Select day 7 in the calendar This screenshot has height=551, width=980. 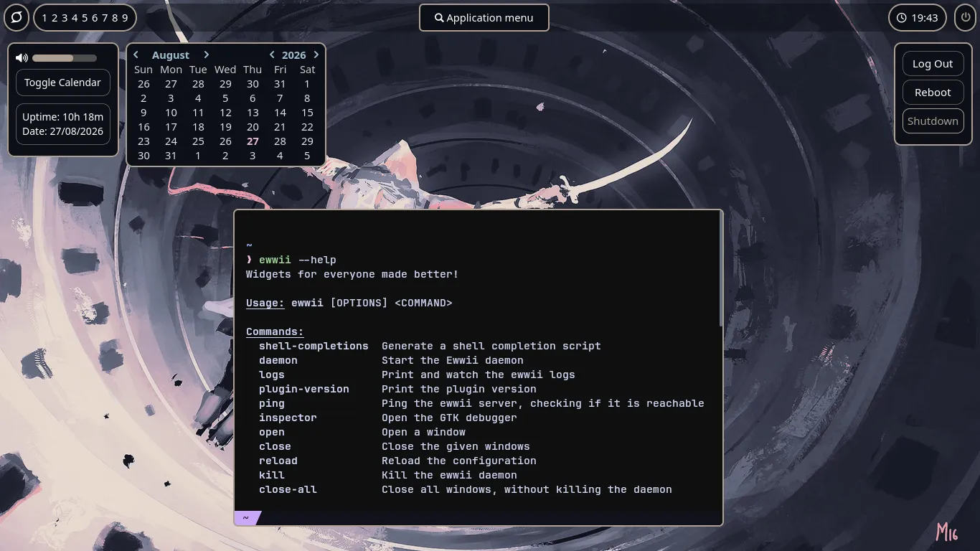(x=280, y=98)
